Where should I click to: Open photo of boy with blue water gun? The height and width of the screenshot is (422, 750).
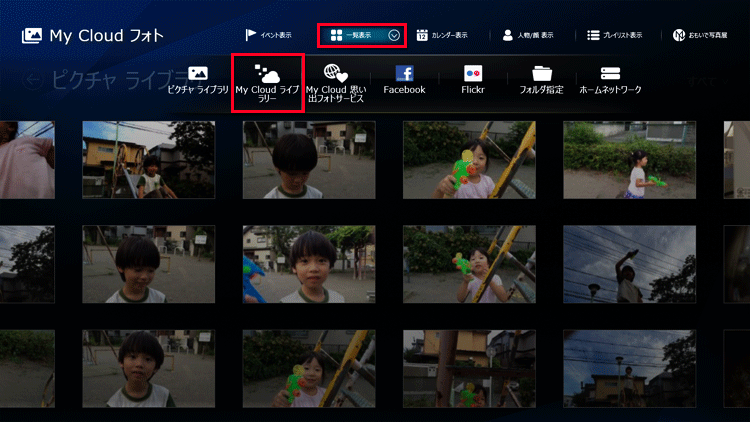[309, 264]
